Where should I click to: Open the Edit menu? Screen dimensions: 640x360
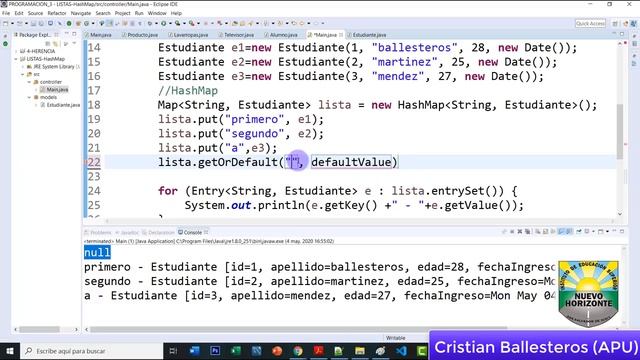[x=19, y=13]
